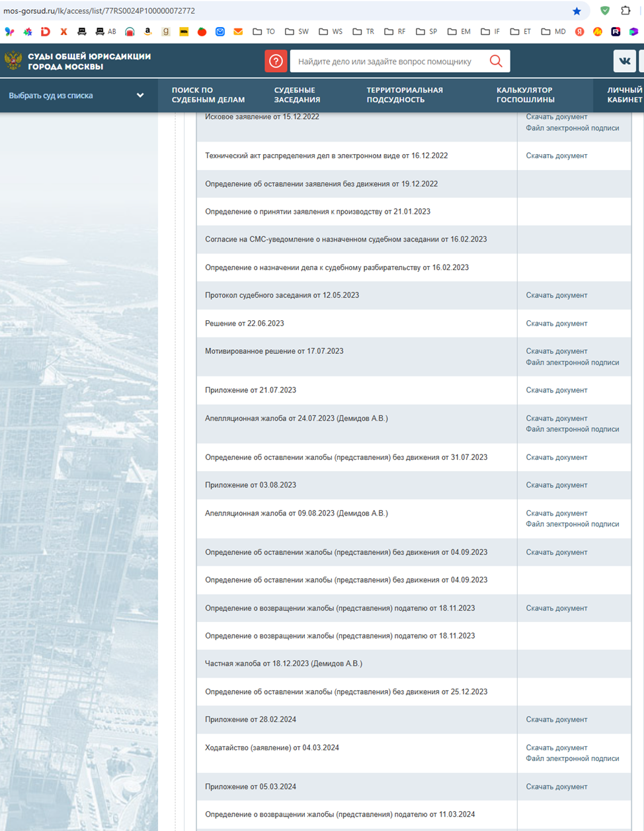Open the red iD bookmark icon
The height and width of the screenshot is (831, 644).
45,31
